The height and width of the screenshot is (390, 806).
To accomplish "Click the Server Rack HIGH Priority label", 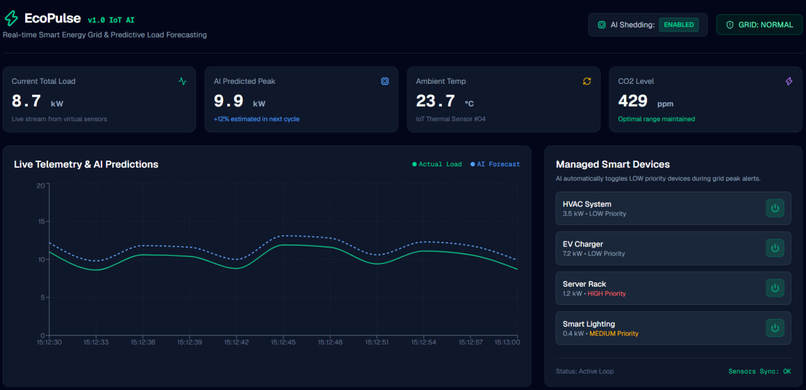I will coord(607,294).
